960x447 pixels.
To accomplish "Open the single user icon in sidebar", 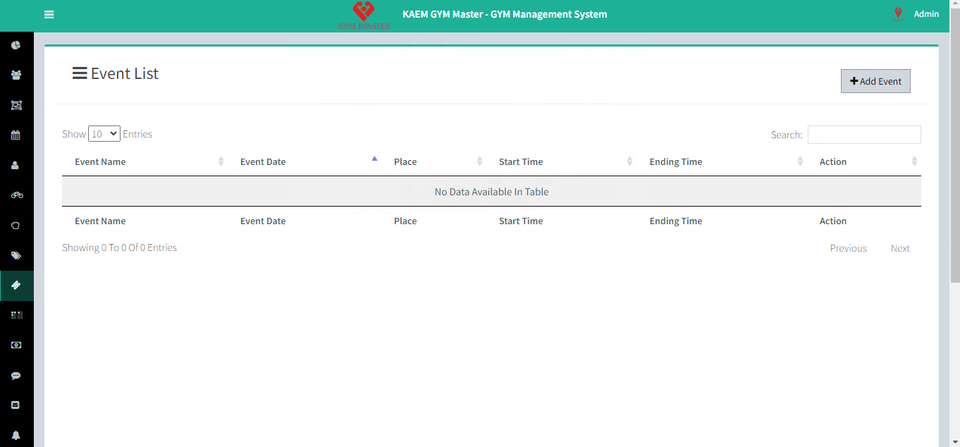I will [x=16, y=165].
